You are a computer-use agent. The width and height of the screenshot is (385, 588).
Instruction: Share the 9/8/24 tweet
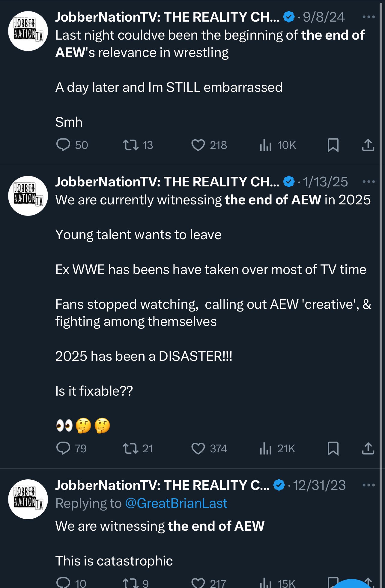(368, 145)
